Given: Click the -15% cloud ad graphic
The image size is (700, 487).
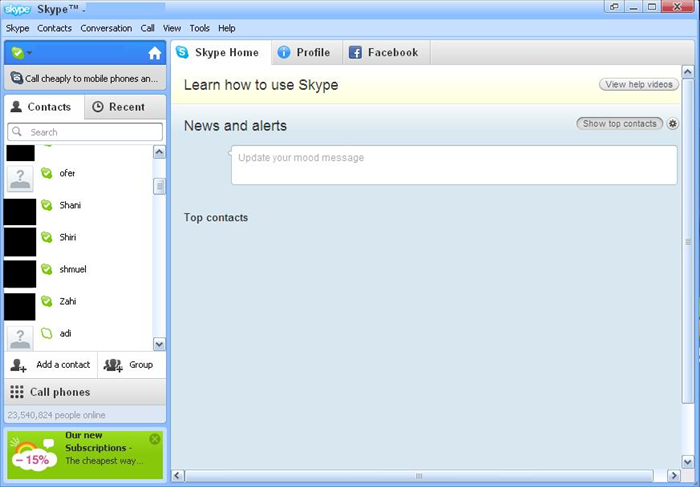Looking at the screenshot, I should [x=33, y=456].
